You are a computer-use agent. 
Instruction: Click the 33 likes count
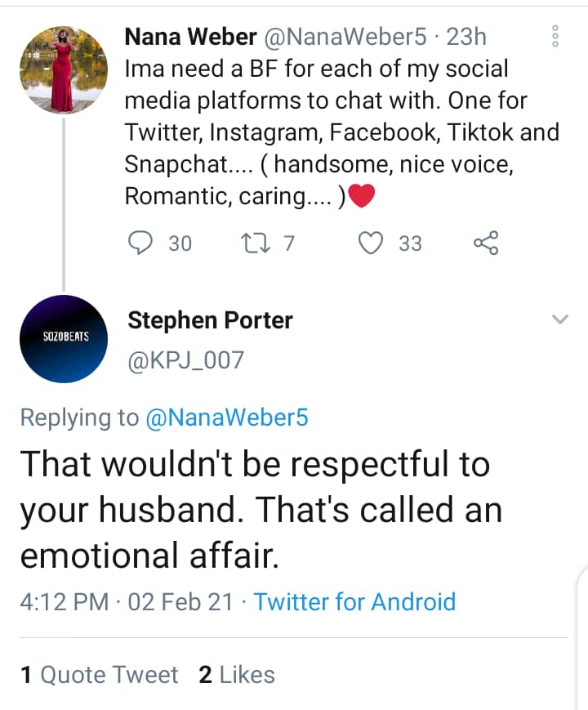pyautogui.click(x=410, y=243)
